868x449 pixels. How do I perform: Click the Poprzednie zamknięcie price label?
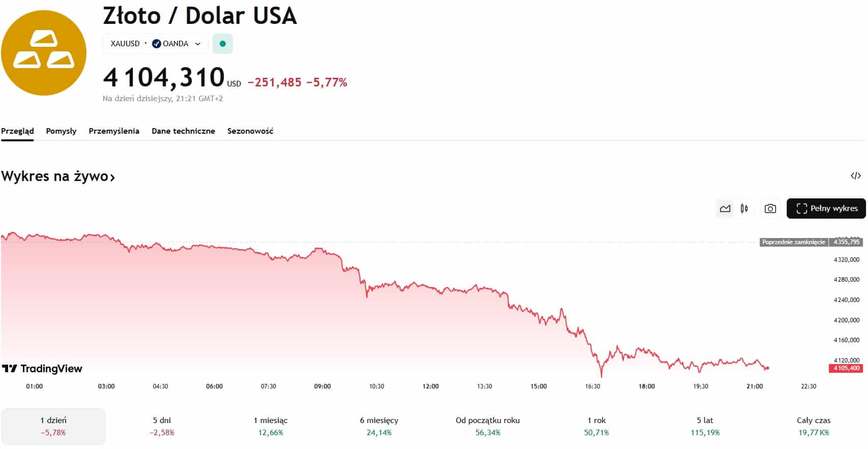[793, 242]
